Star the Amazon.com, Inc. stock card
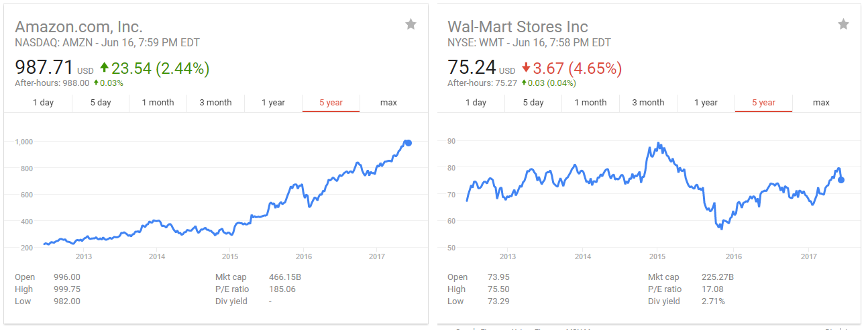 tap(411, 25)
